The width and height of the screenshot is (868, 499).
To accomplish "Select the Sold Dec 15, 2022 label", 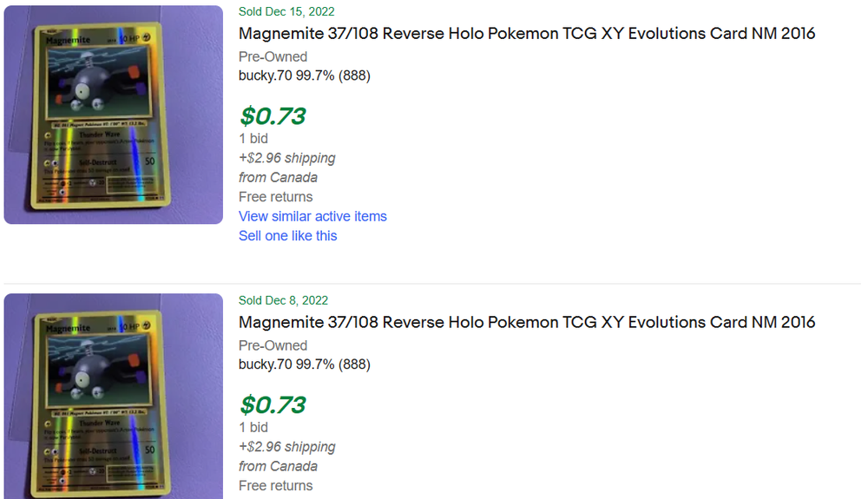I will 286,11.
